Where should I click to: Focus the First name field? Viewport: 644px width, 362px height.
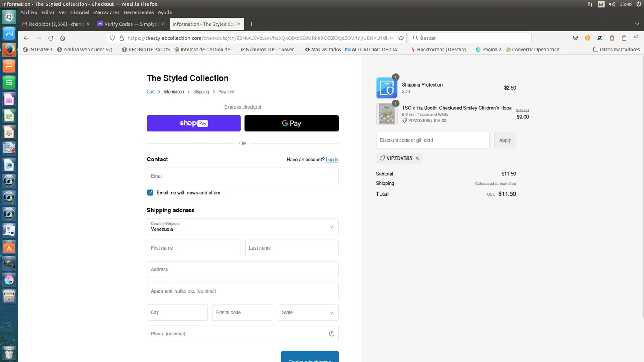(x=194, y=248)
